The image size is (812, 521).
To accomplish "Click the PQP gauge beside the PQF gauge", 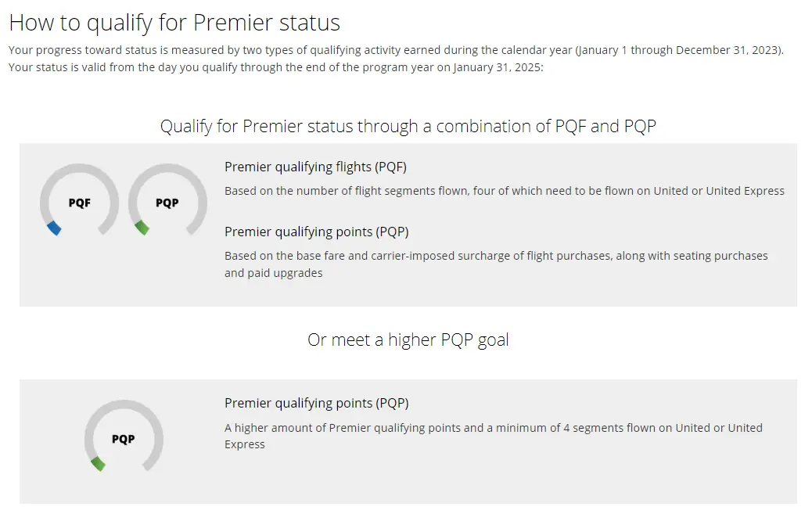I will point(167,203).
